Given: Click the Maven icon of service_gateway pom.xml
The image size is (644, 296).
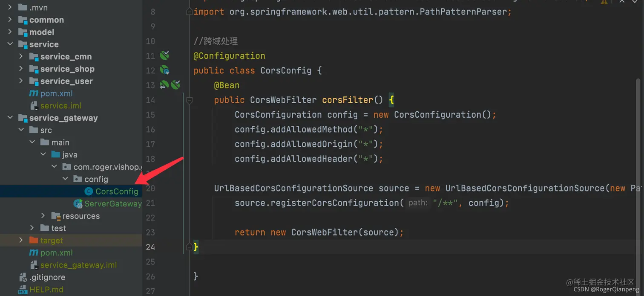Looking at the screenshot, I should pos(34,252).
